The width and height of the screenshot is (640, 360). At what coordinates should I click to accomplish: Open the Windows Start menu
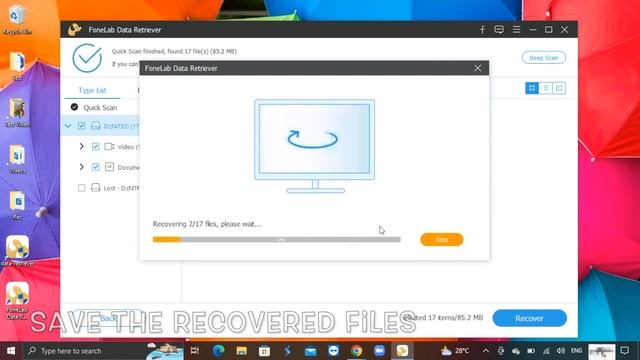tap(11, 351)
